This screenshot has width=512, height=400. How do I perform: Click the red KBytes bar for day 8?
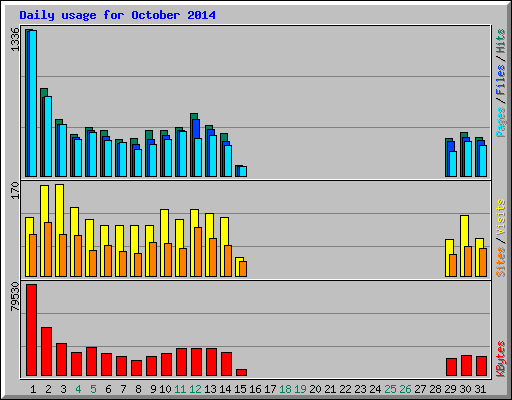click(x=136, y=368)
